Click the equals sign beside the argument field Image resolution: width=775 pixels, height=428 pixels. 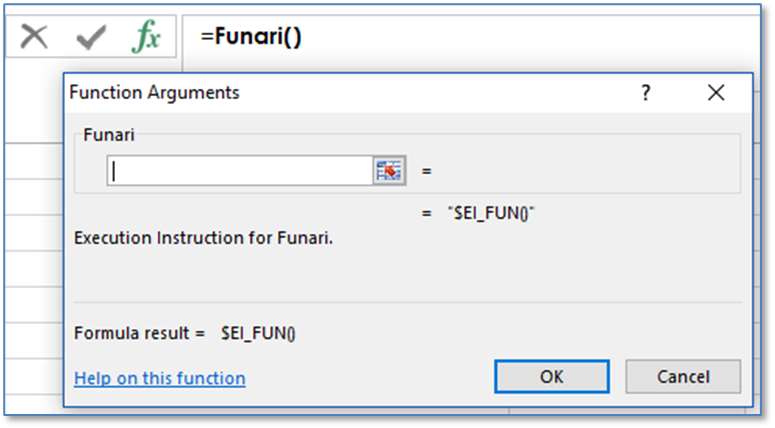click(426, 171)
